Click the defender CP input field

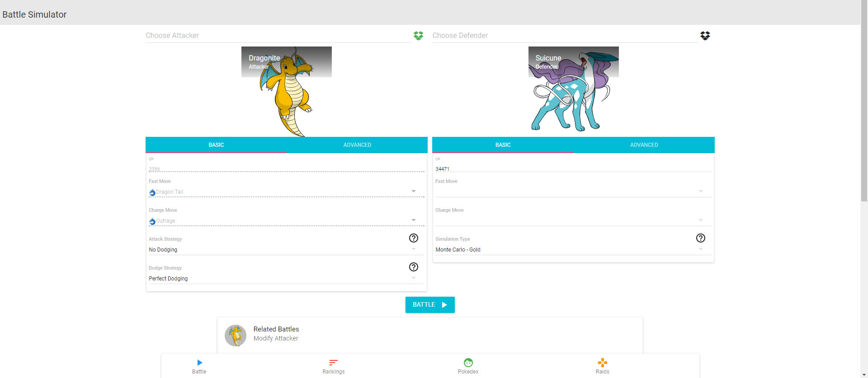click(x=572, y=169)
